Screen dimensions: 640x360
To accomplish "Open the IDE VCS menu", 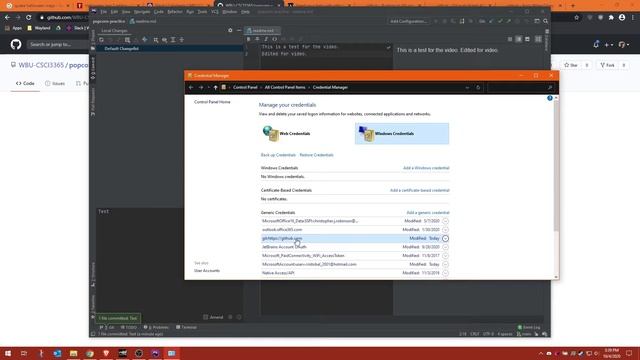I will pyautogui.click(x=215, y=12).
